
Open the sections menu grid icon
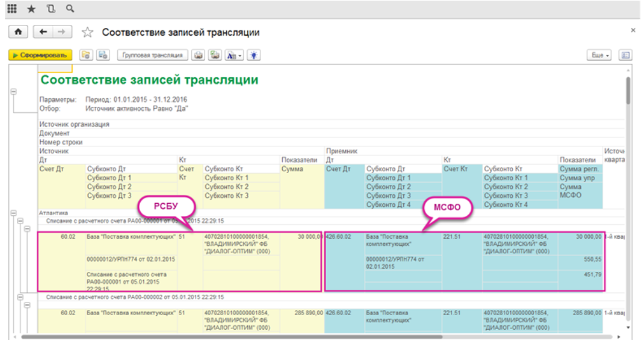click(11, 9)
